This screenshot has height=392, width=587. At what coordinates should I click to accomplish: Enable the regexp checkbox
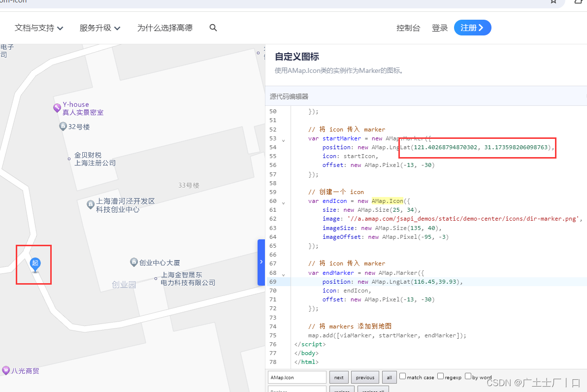point(440,376)
